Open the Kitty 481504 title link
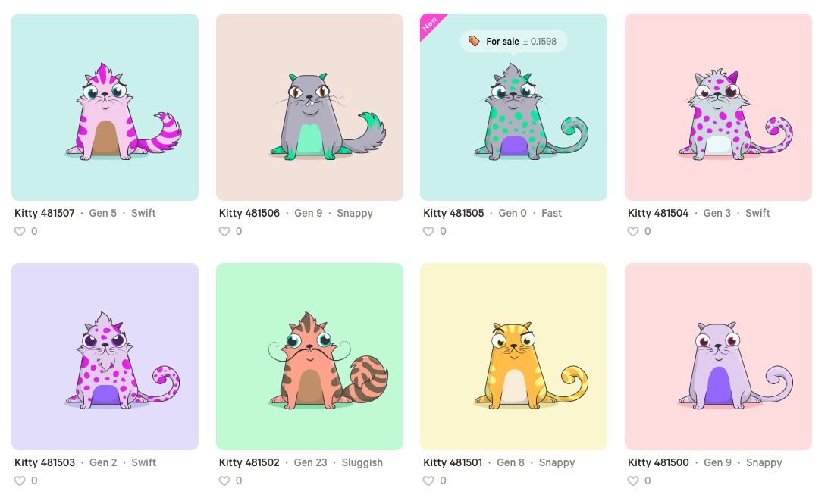831x504 pixels. 657,213
